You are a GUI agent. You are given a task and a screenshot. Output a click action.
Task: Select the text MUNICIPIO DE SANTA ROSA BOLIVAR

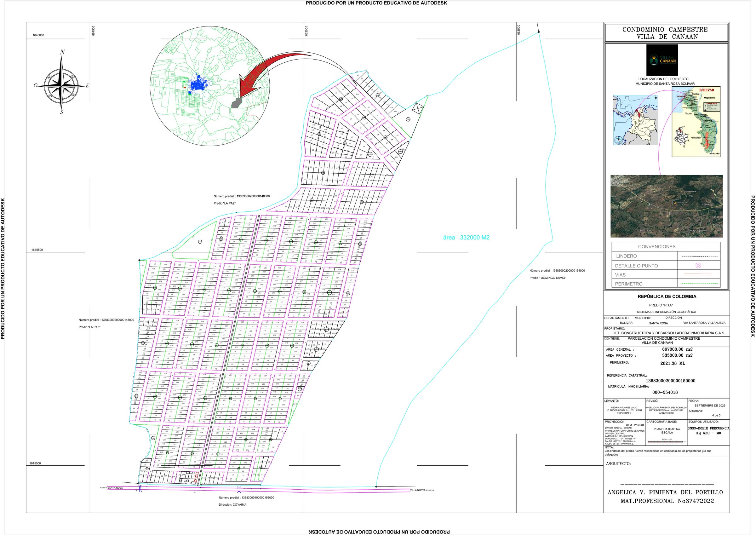click(665, 84)
